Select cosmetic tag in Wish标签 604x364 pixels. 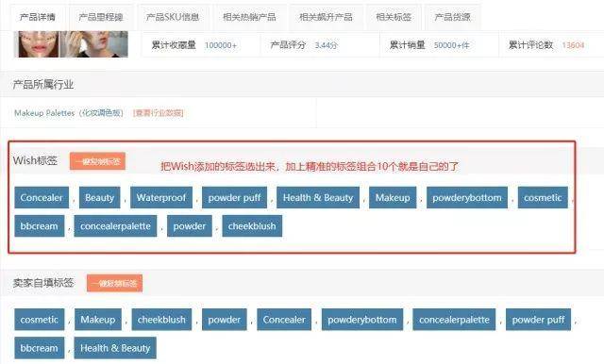point(543,197)
